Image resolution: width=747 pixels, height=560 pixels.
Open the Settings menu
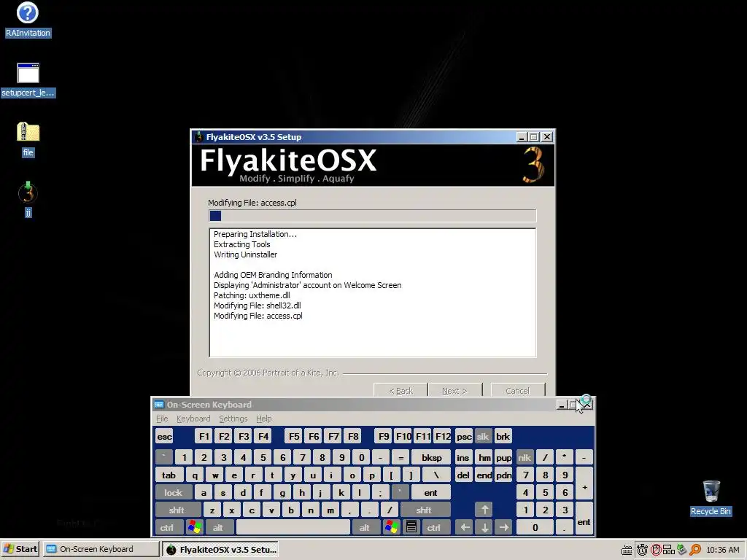coord(233,419)
